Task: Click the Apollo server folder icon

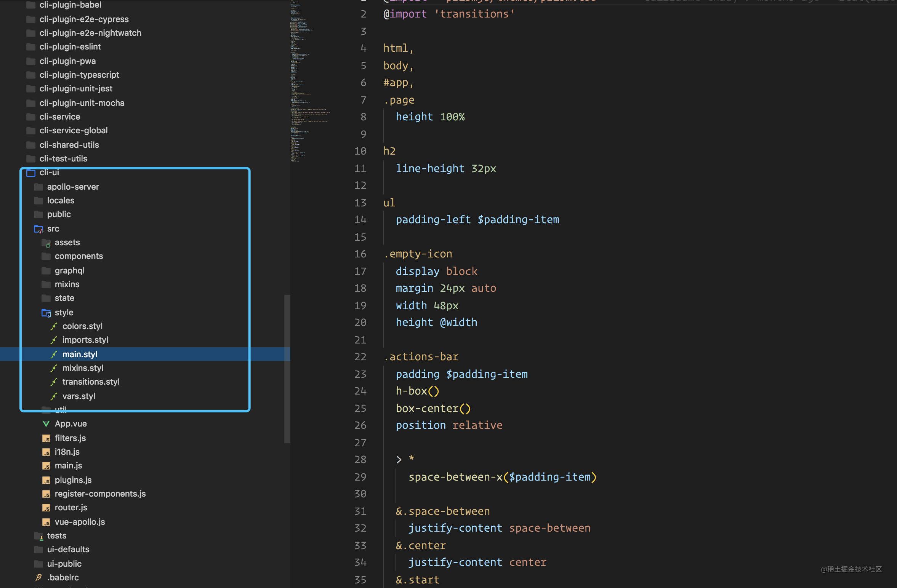Action: [37, 186]
